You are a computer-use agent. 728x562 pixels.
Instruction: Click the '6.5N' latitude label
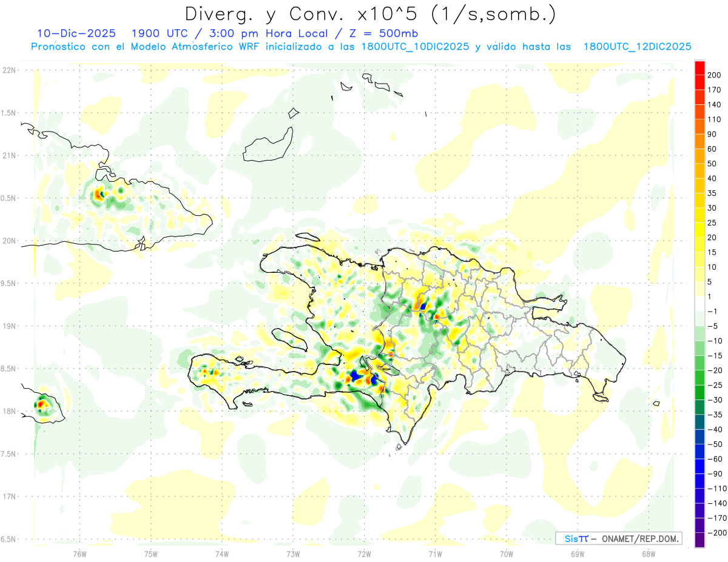(x=8, y=539)
